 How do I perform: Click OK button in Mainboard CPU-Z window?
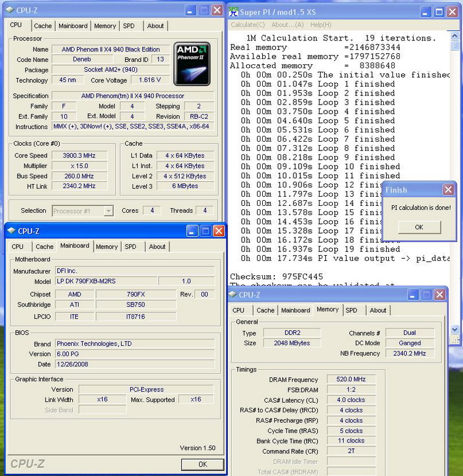(203, 464)
